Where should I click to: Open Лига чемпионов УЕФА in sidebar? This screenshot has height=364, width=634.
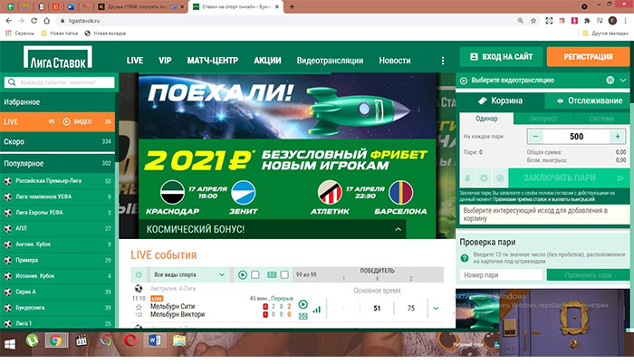click(57, 197)
